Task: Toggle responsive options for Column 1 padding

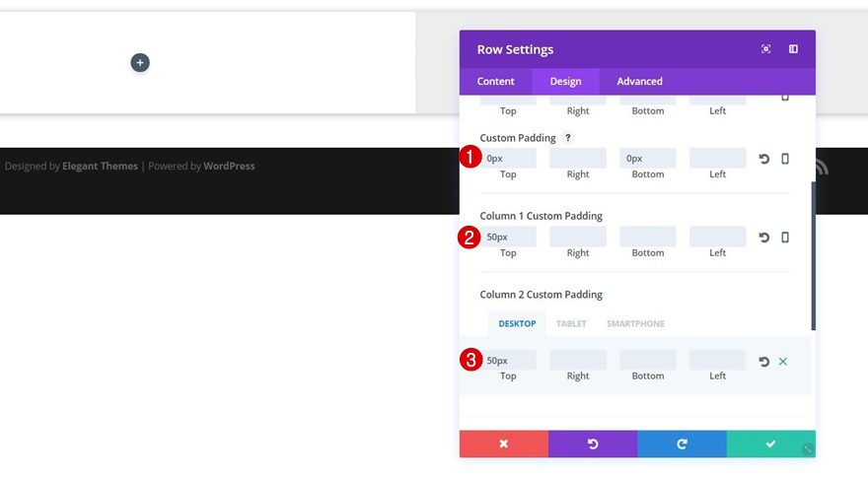Action: pos(785,238)
